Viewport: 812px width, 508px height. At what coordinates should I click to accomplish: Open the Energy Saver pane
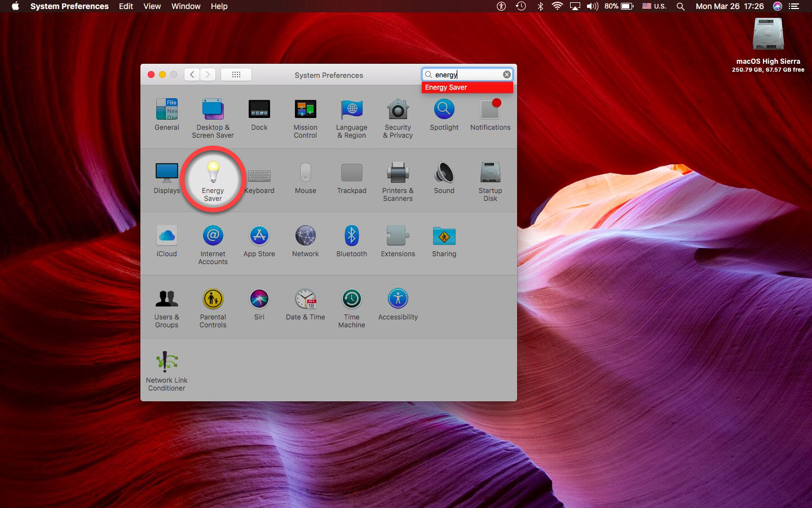(x=213, y=181)
